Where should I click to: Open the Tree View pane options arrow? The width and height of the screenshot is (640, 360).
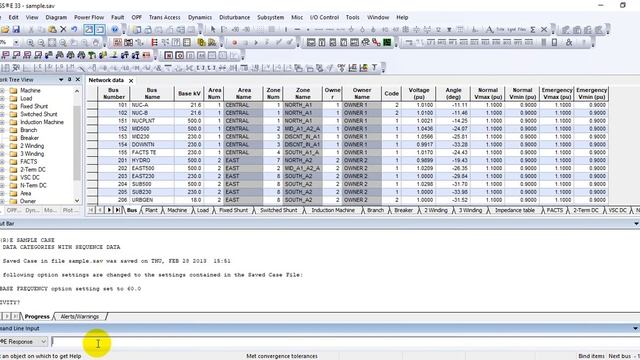pyautogui.click(x=61, y=80)
